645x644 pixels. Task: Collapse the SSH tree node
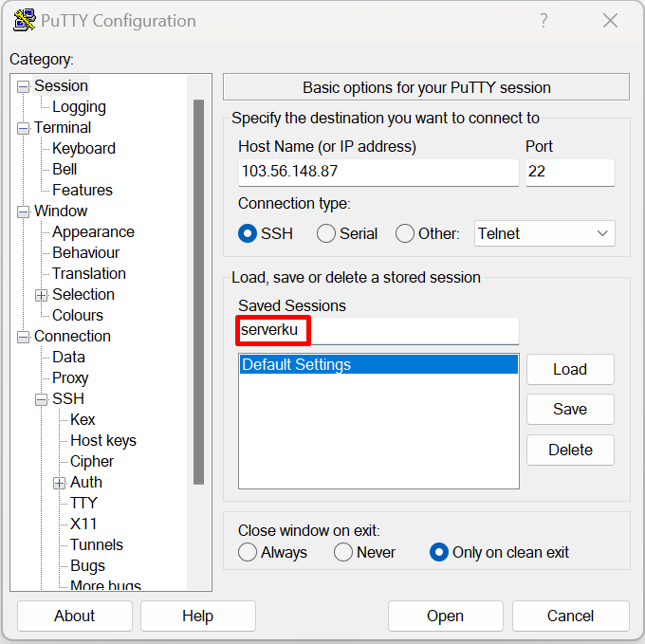click(41, 399)
